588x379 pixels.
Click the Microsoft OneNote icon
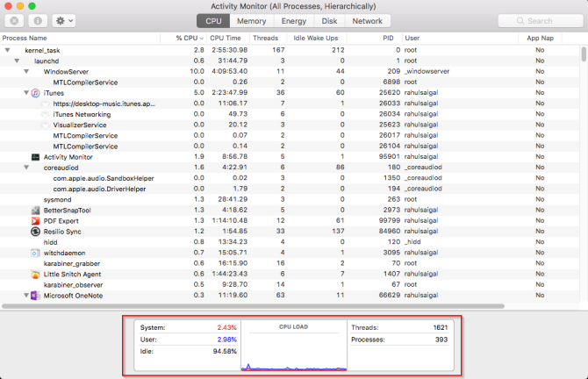(x=35, y=296)
